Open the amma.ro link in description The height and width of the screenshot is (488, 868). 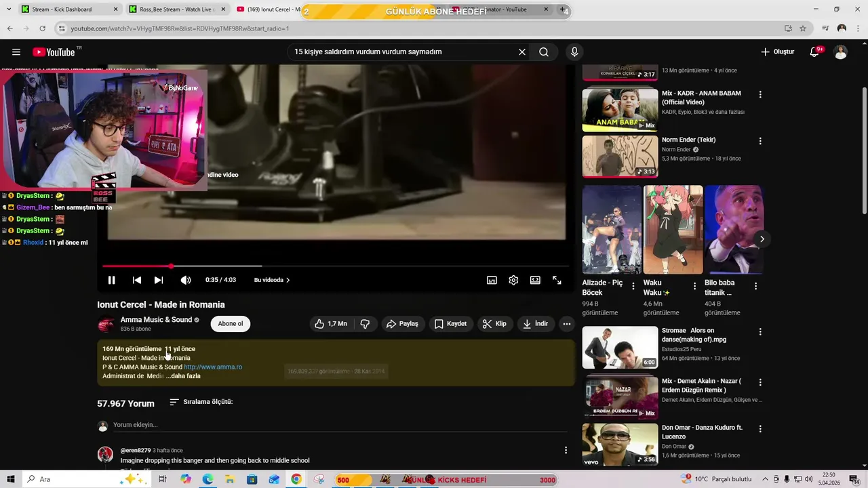(213, 367)
